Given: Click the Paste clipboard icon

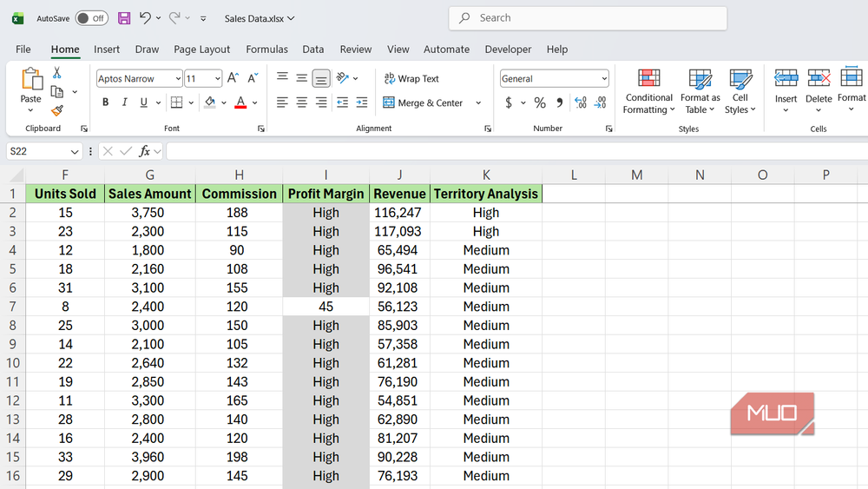Looking at the screenshot, I should coord(31,79).
